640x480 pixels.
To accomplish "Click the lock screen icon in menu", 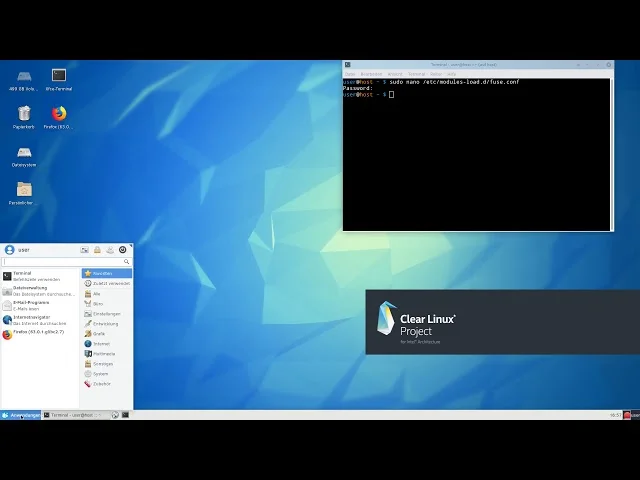I will [97, 250].
